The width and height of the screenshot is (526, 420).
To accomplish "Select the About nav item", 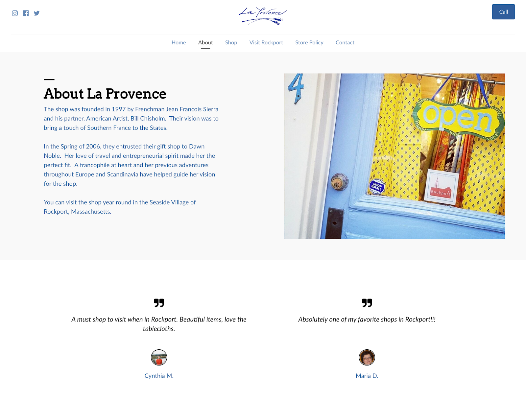I will 205,42.
